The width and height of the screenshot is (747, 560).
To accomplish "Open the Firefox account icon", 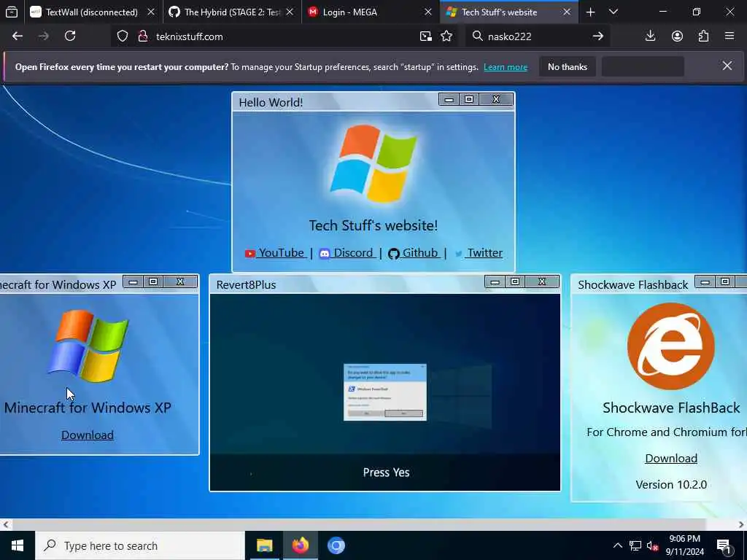I will [x=677, y=36].
